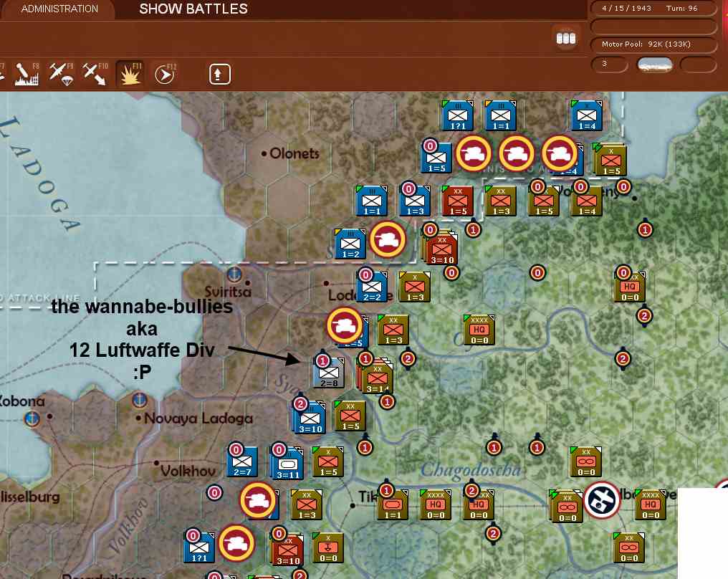The width and height of the screenshot is (728, 579).
Task: Select the gray 2=8 Luftwaffe division counter
Action: (329, 373)
